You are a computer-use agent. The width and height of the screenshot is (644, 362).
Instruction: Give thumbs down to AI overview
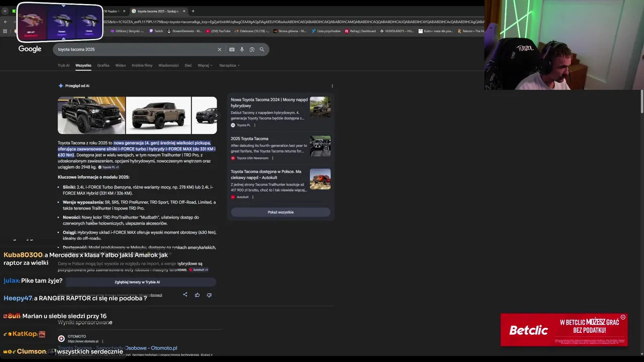click(x=209, y=295)
